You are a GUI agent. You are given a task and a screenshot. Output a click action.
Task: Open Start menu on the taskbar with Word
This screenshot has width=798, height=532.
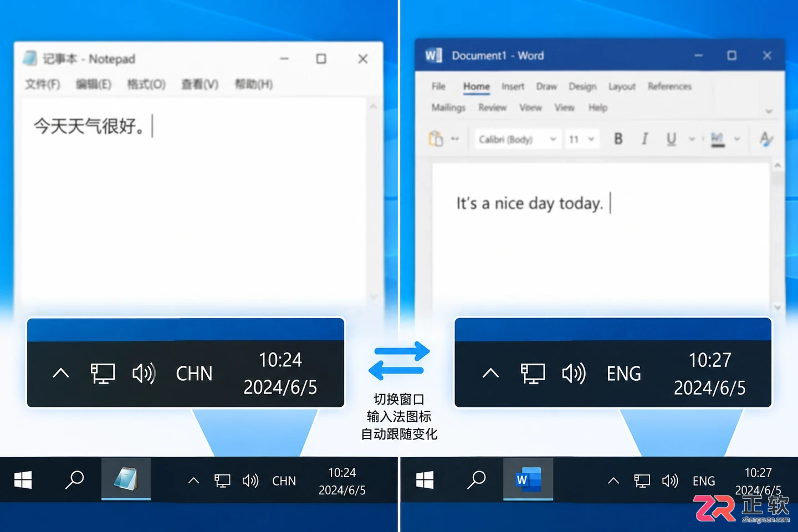point(424,480)
